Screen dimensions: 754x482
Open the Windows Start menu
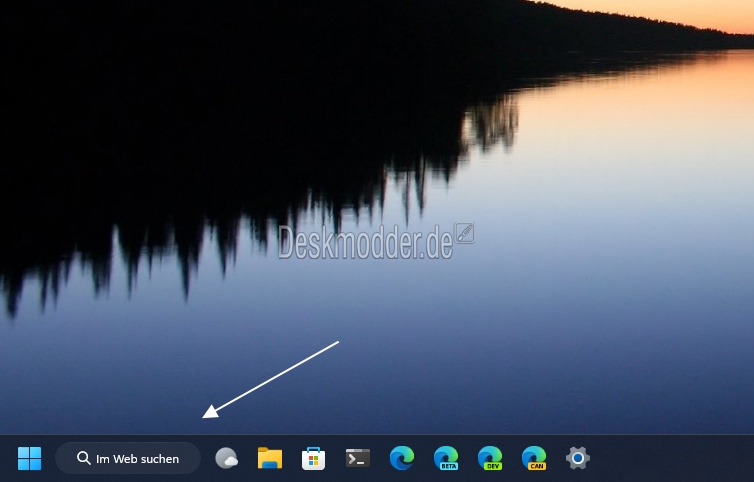pos(29,458)
